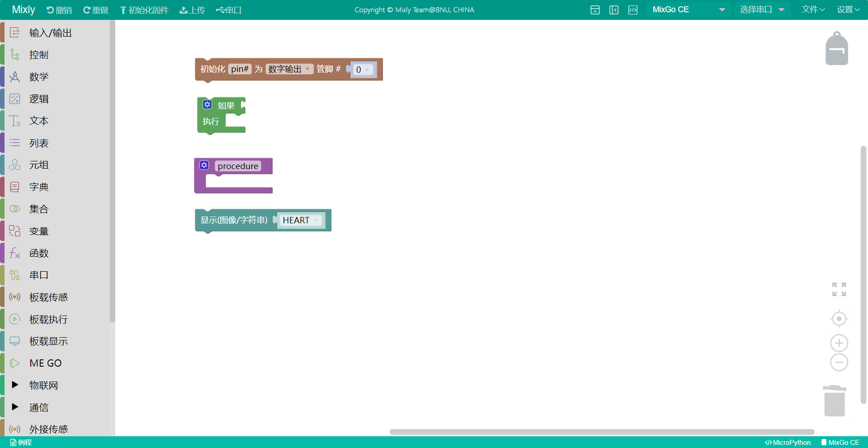Click 串口 button in top toolbar
The height and width of the screenshot is (448, 868).
(x=229, y=10)
